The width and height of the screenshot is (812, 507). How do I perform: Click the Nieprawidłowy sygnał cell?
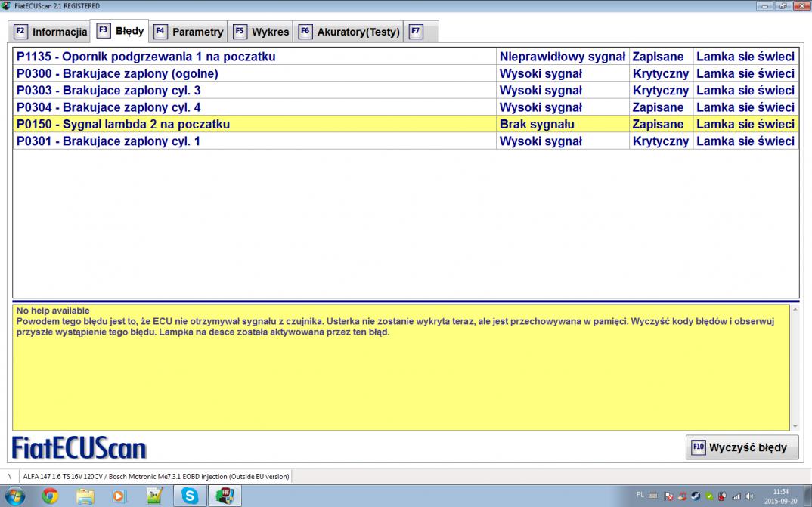coord(563,57)
